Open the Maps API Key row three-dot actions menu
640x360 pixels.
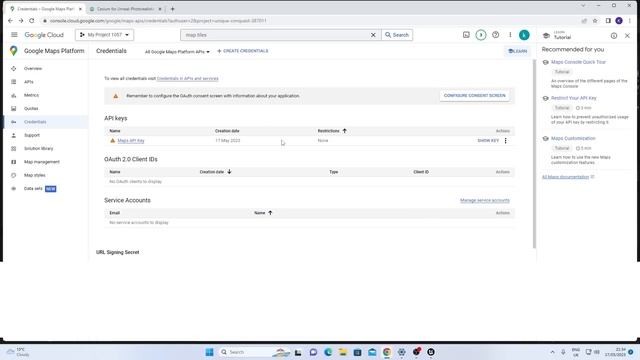click(x=505, y=140)
